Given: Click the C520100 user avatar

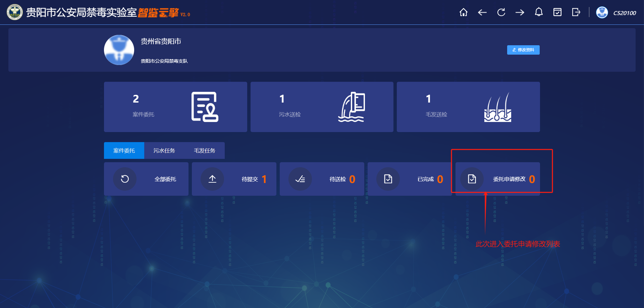Looking at the screenshot, I should (x=602, y=13).
